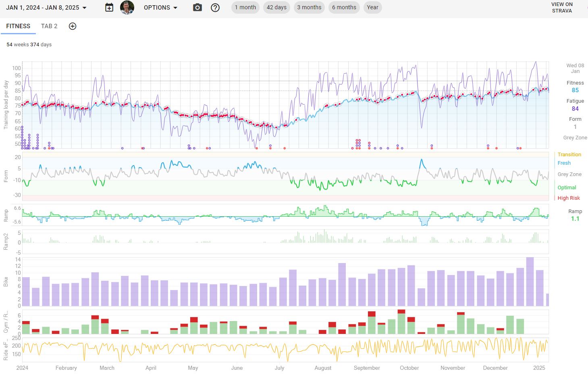Switch to the FITNESS tab

[18, 26]
